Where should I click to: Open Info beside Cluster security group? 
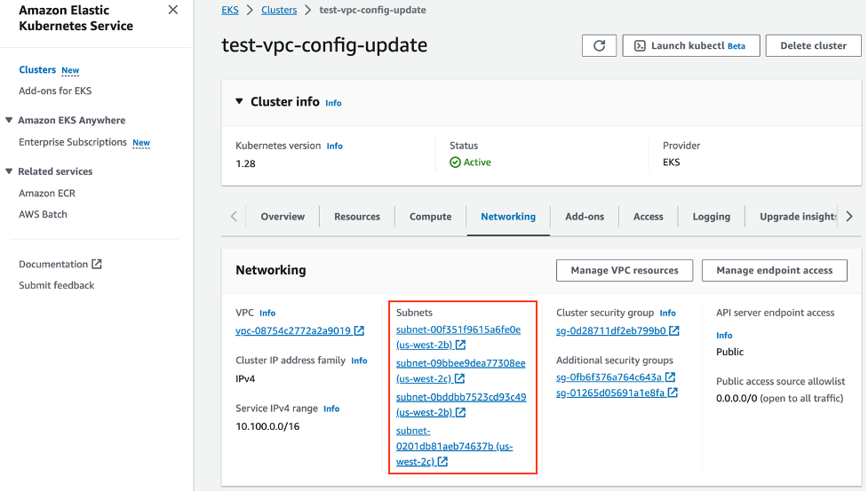click(x=667, y=313)
